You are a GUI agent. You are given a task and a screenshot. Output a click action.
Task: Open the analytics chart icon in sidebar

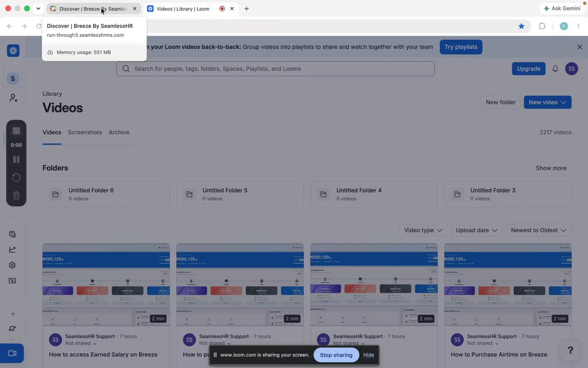click(12, 250)
